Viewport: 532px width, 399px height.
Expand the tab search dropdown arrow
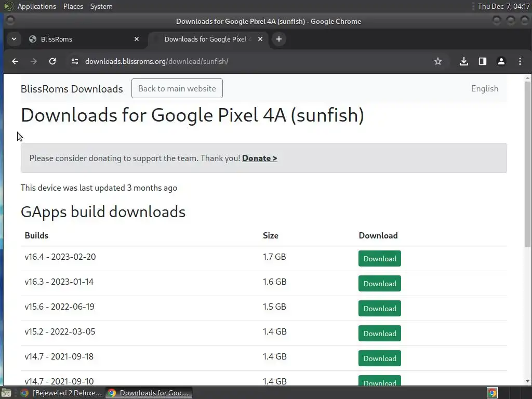tap(14, 39)
